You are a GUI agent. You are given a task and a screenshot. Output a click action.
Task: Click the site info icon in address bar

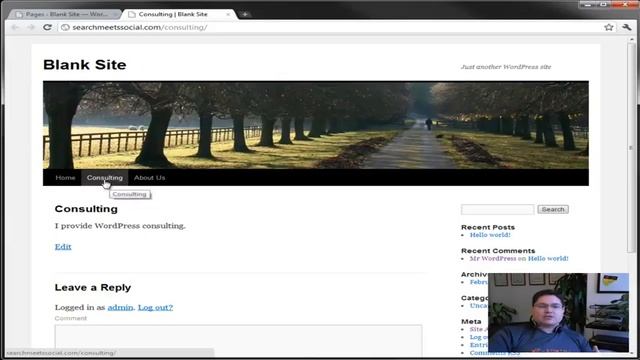pos(65,27)
